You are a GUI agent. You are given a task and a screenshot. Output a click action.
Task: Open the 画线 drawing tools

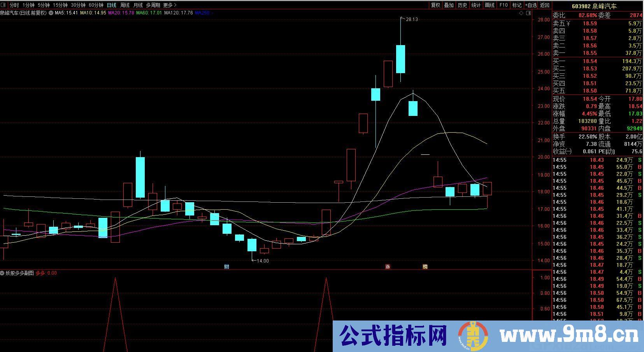click(490, 5)
